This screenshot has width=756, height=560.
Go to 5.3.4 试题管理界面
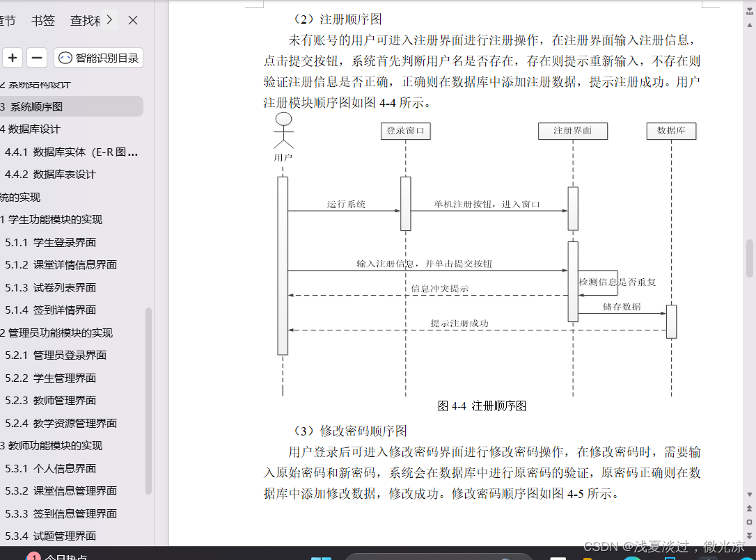click(x=50, y=536)
